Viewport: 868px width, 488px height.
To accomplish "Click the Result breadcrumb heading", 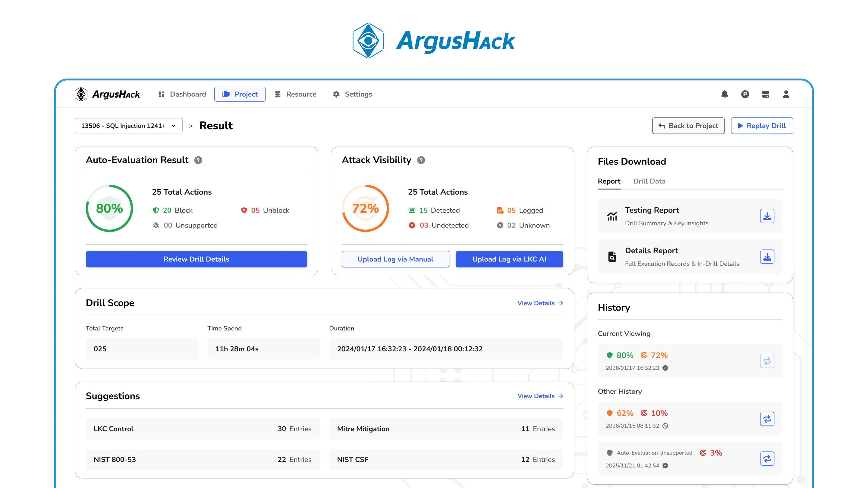I will point(216,126).
